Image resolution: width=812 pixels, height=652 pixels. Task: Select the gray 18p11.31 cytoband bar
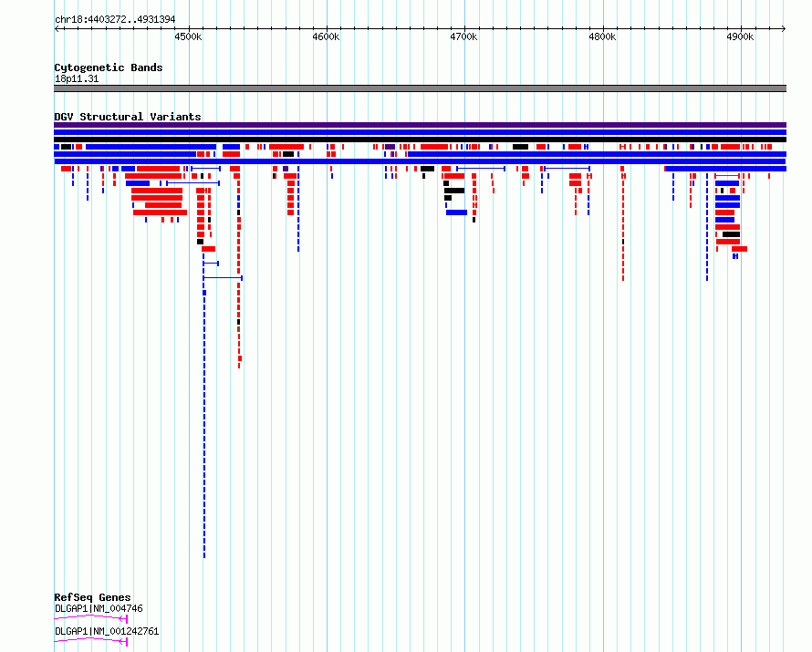[x=420, y=88]
